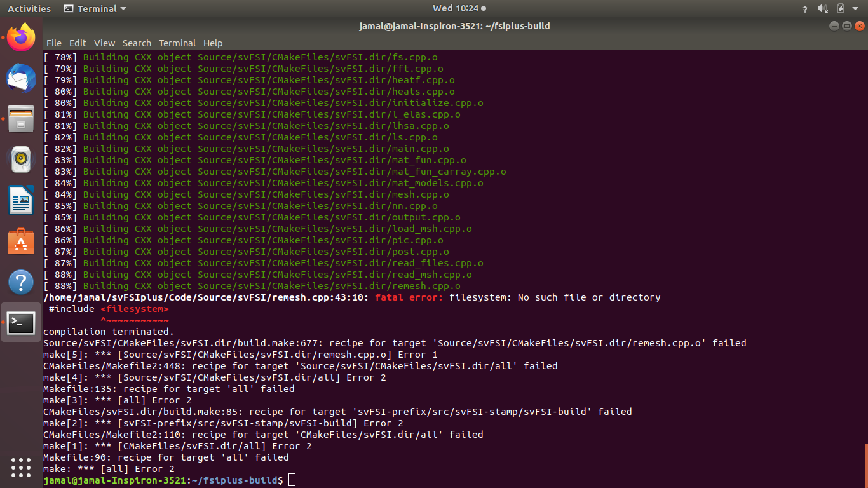Viewport: 868px width, 488px height.
Task: Click the battery icon in top bar
Action: click(x=841, y=9)
